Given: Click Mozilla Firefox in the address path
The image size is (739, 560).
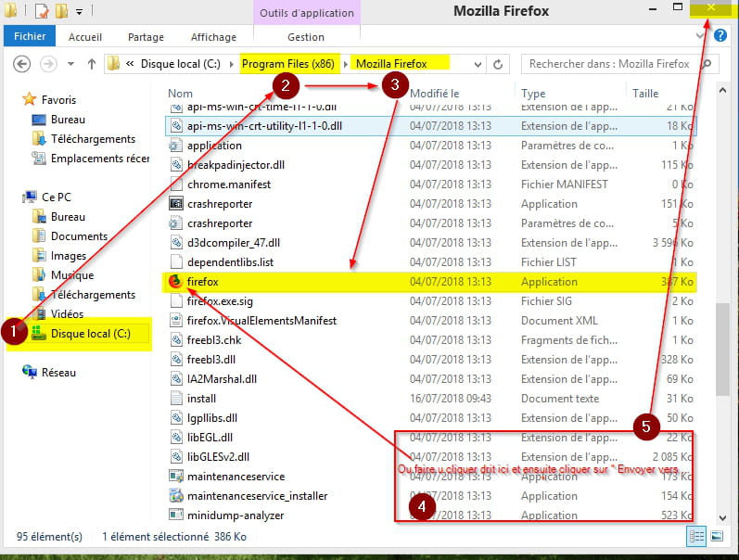Looking at the screenshot, I should pyautogui.click(x=391, y=64).
